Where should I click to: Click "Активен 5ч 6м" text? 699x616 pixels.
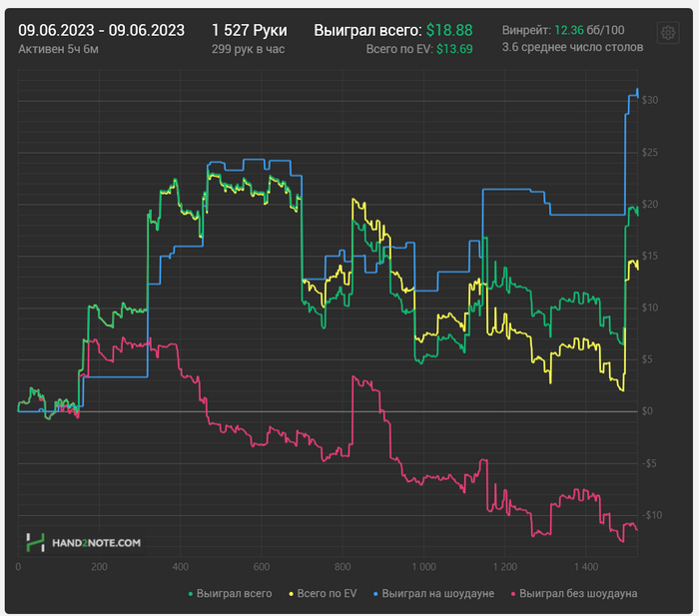58,49
